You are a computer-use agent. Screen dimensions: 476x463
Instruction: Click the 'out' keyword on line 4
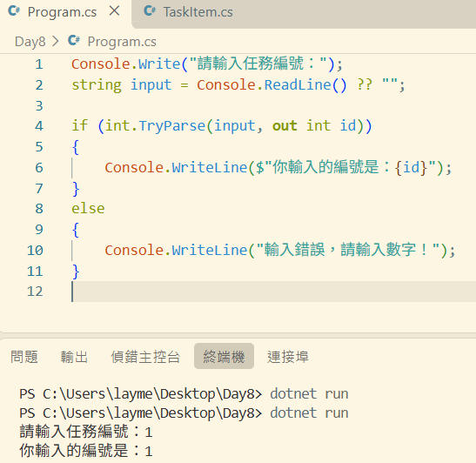tap(285, 126)
